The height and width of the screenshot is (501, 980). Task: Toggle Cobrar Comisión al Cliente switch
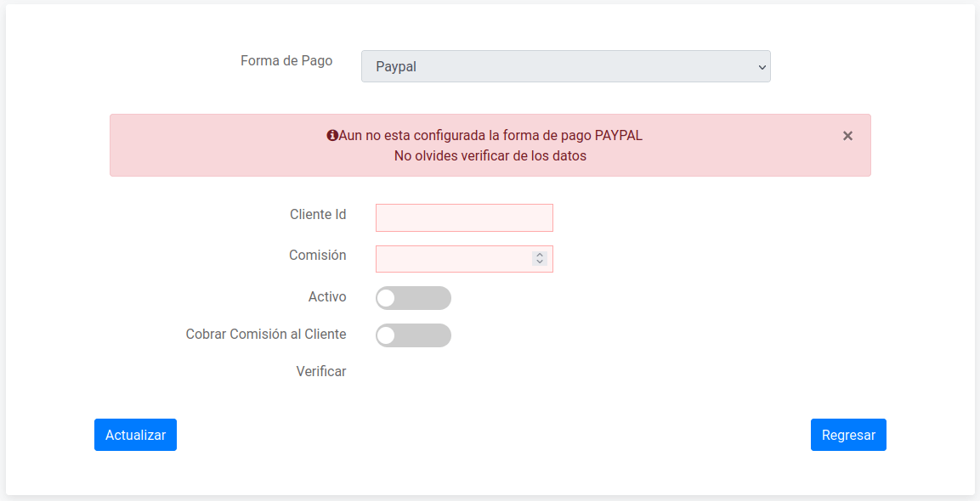click(413, 335)
